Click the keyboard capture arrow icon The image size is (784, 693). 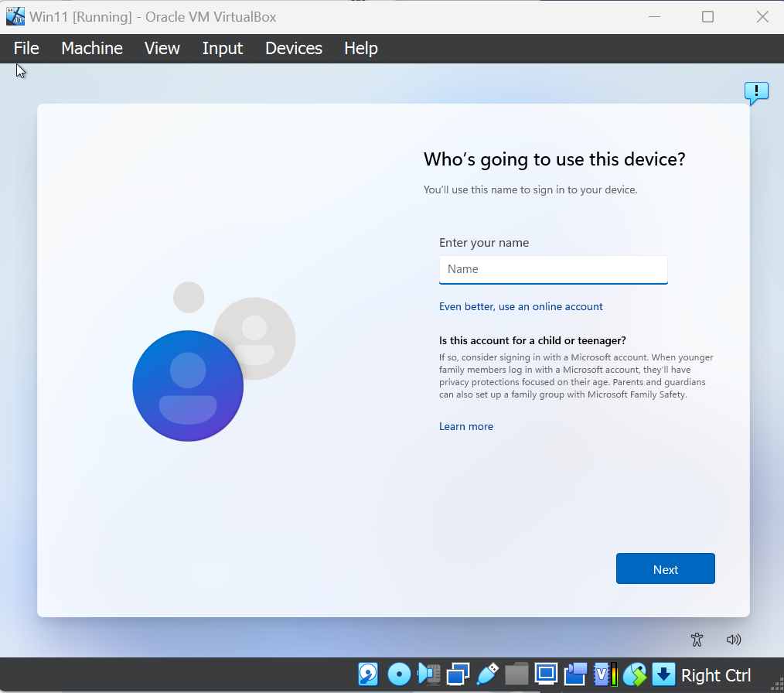point(663,674)
